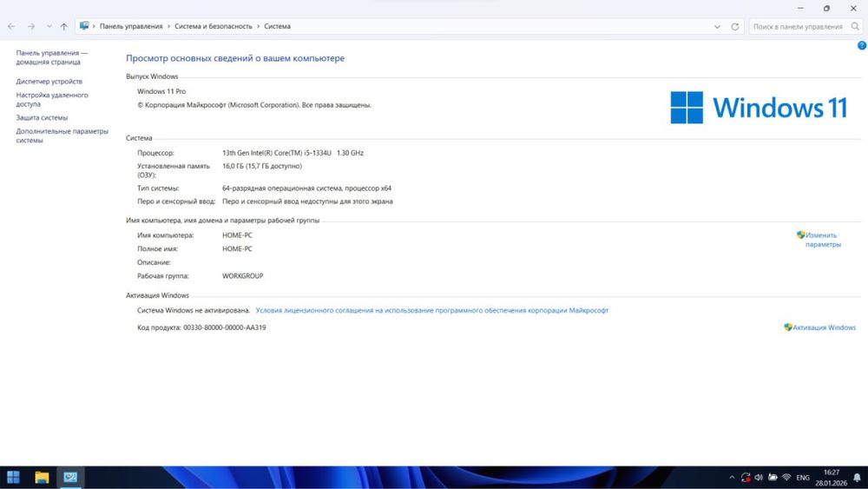Select 'Система' breadcrumb in address bar
Viewport: 868px width, 489px height.
coord(278,27)
